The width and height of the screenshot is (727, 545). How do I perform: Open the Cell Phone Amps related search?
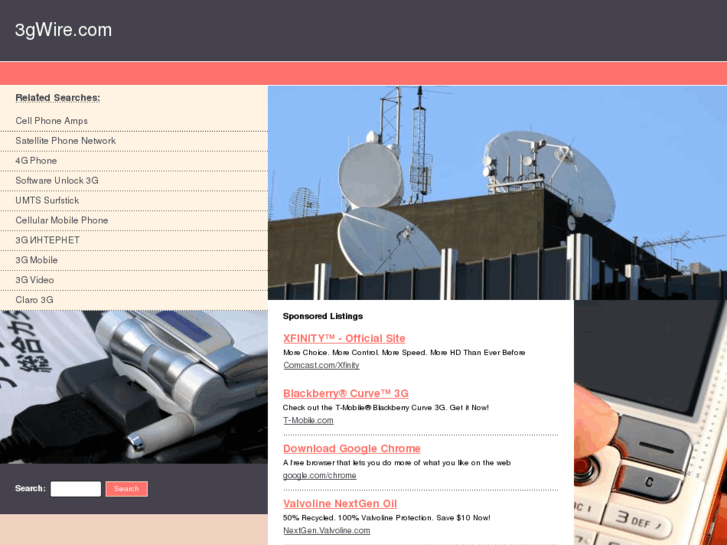51,121
